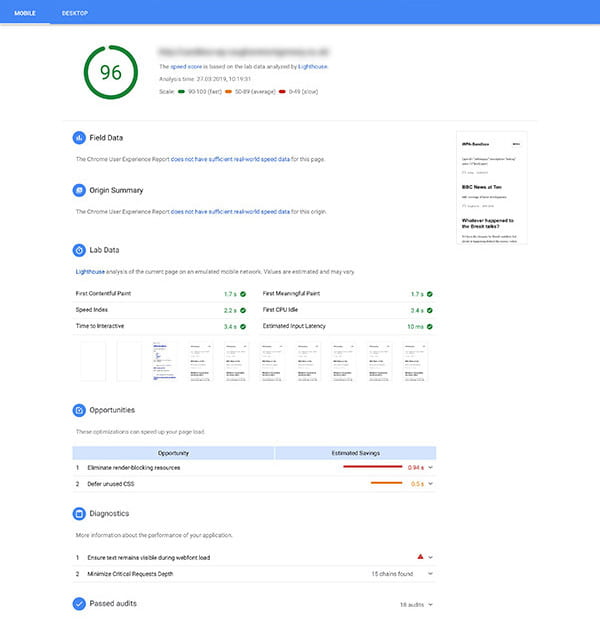Screen dimensions: 600x627
Task: Click the green fast scale legend marker
Action: pos(181,92)
